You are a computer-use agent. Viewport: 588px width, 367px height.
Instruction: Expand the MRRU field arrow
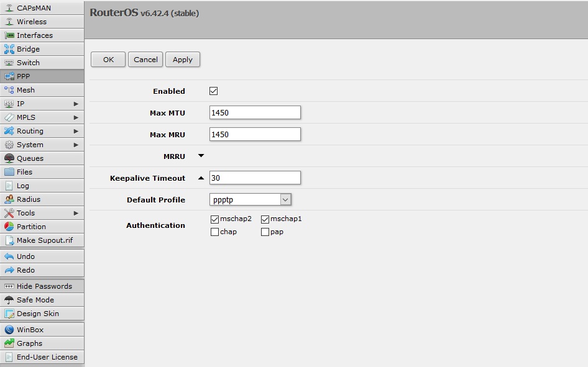[201, 156]
